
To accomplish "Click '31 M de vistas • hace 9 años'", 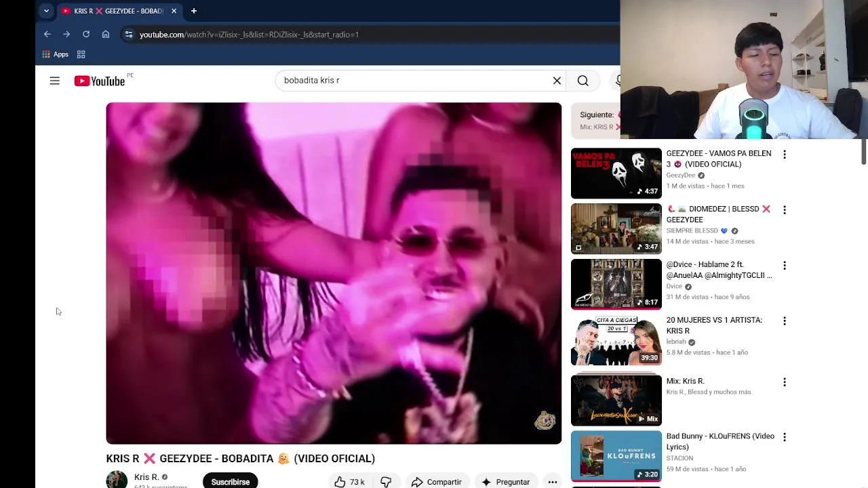I will 707,297.
